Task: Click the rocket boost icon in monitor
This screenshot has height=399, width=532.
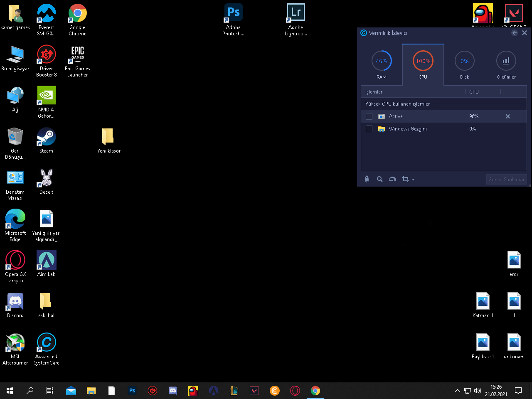Action: pyautogui.click(x=367, y=179)
